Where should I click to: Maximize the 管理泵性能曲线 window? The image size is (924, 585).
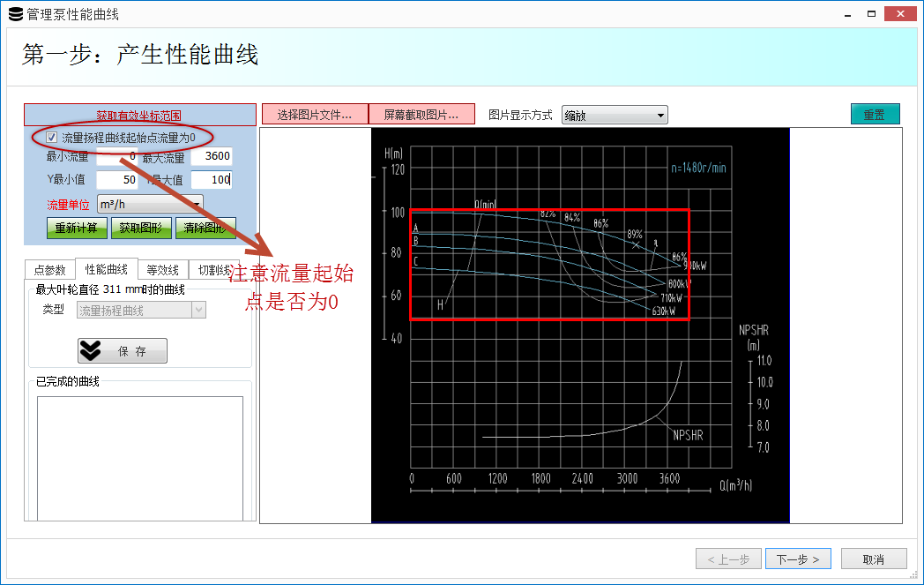[x=872, y=14]
